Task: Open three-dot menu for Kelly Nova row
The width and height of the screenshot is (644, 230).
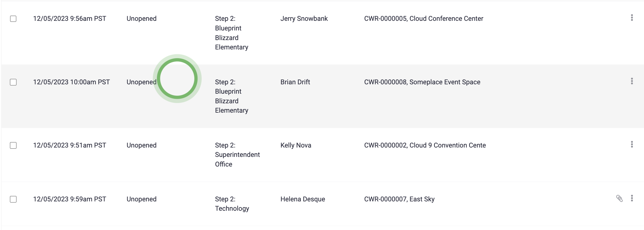Action: pos(632,144)
